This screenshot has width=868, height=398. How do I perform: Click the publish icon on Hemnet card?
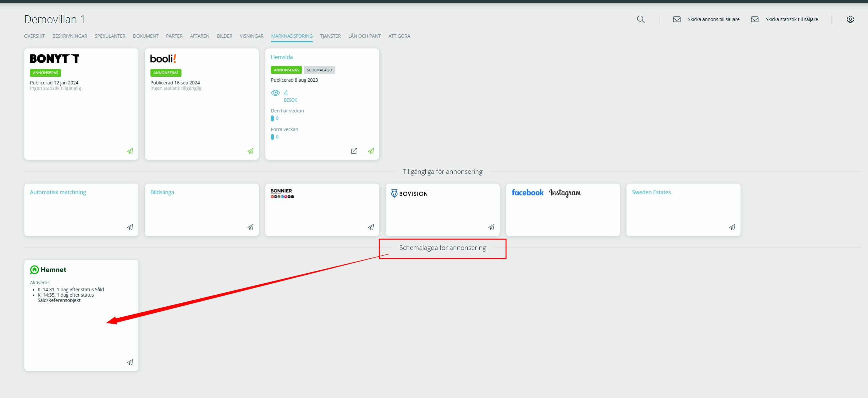[x=130, y=362]
